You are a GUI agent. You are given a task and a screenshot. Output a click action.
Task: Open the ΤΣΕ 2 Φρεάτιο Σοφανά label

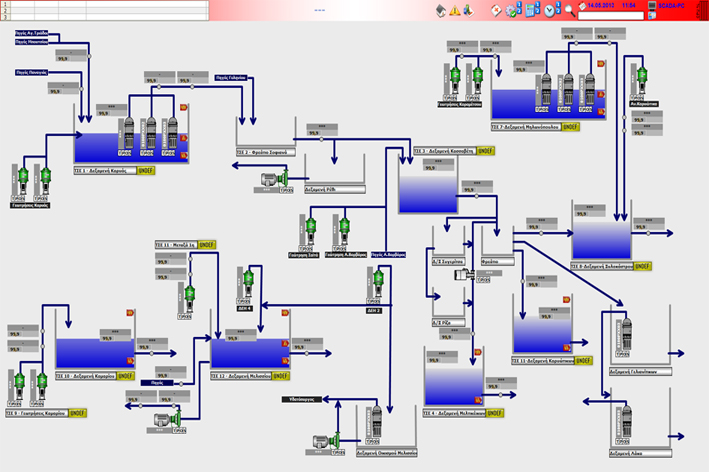[261, 153]
